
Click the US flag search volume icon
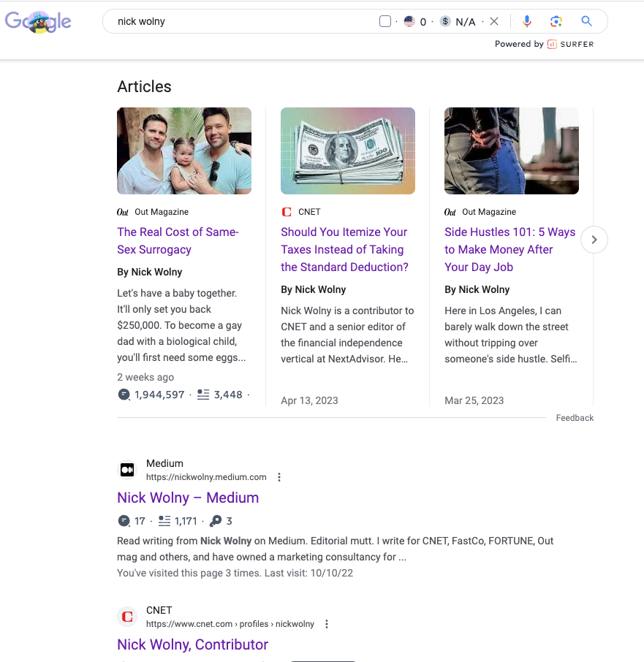click(409, 21)
